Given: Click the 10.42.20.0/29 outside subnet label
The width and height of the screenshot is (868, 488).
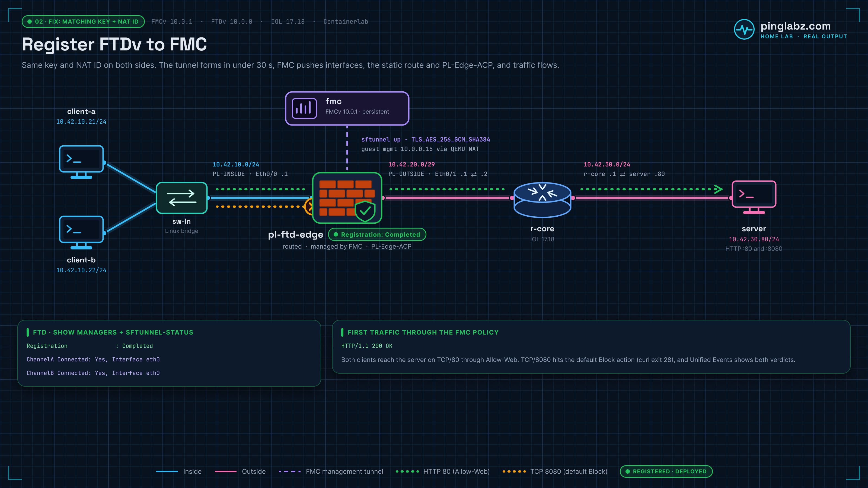Looking at the screenshot, I should pyautogui.click(x=411, y=164).
